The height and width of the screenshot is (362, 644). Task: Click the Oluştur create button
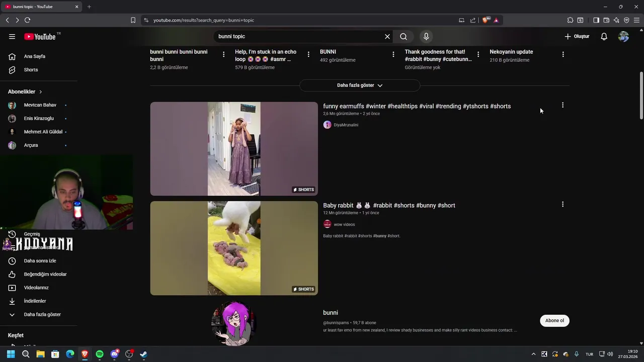point(577,36)
